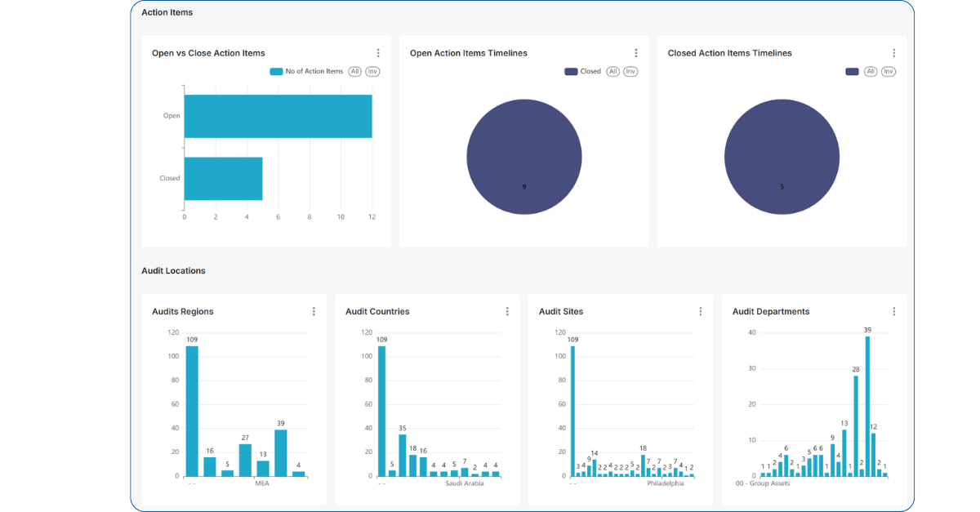Open the Open vs Close Action Items kebab menu
This screenshot has width=980, height=512.
point(378,52)
